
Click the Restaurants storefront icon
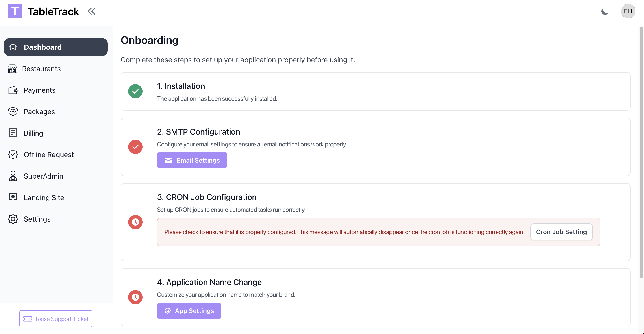pos(12,69)
